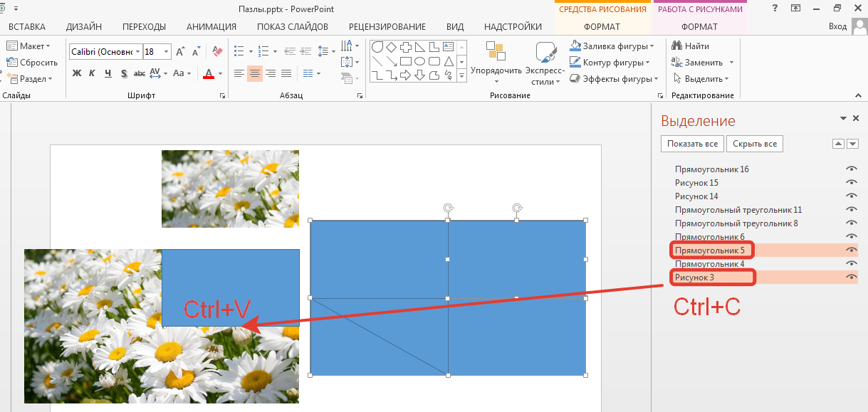Switch to АНИМАЦИЯ tab

coord(211,27)
